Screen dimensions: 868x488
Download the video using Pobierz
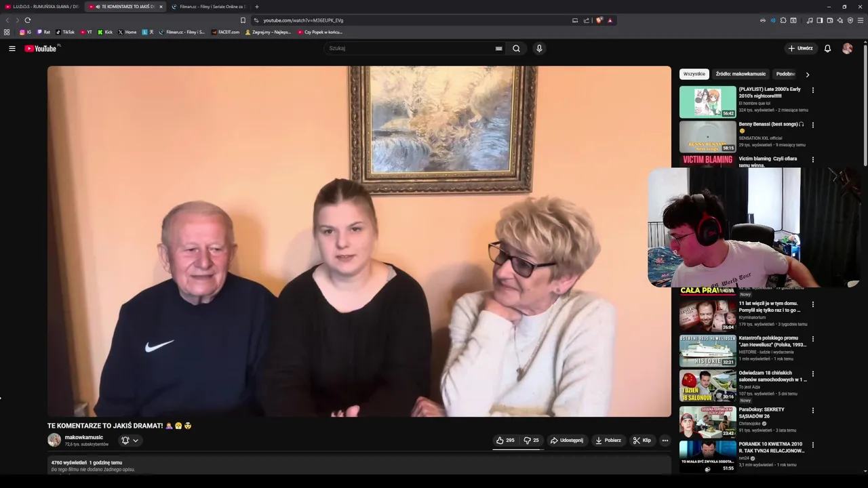[608, 440]
